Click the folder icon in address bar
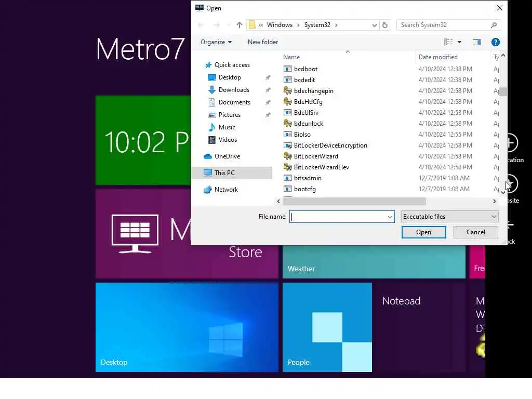 [x=252, y=25]
